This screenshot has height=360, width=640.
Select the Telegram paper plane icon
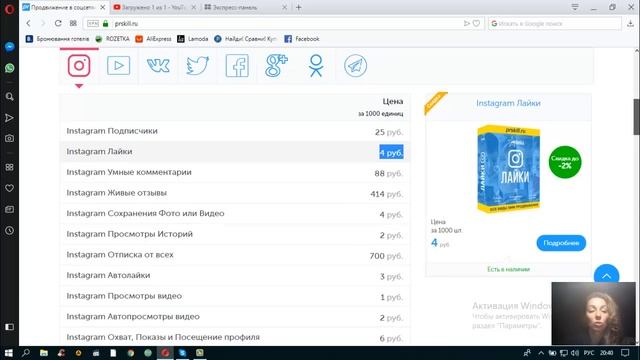coord(355,65)
